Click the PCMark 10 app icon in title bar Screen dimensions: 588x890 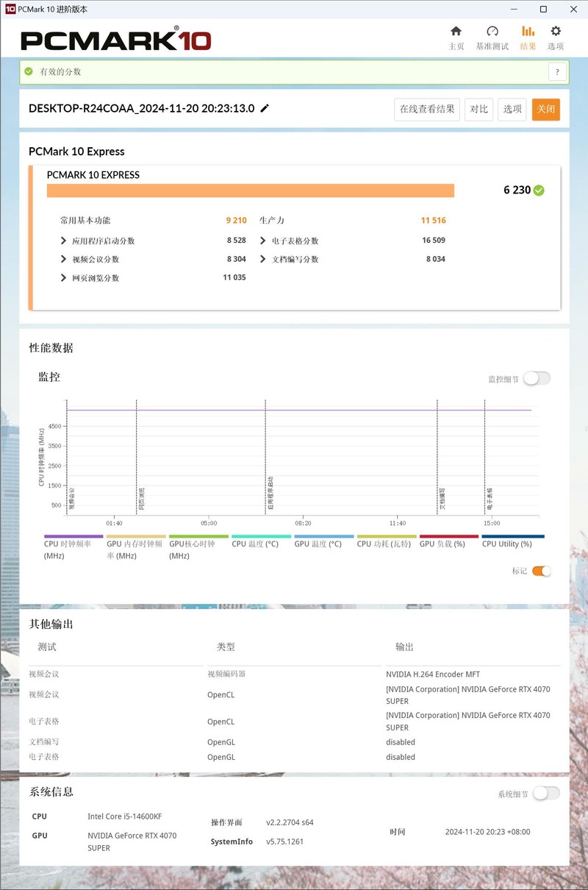pyautogui.click(x=10, y=9)
